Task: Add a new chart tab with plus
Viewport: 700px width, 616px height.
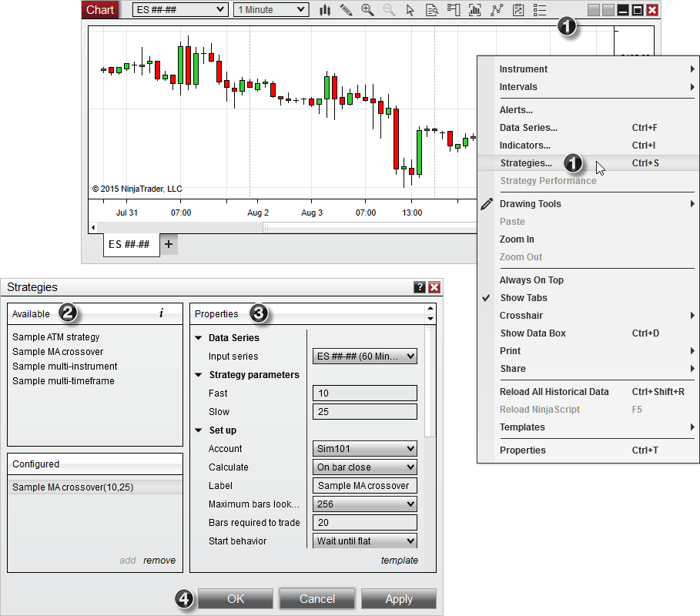Action: coord(169,244)
